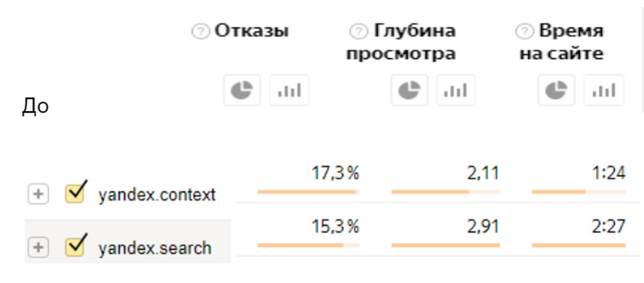The image size is (644, 283).
Task: Select the yandex.context source label
Action: click(157, 196)
